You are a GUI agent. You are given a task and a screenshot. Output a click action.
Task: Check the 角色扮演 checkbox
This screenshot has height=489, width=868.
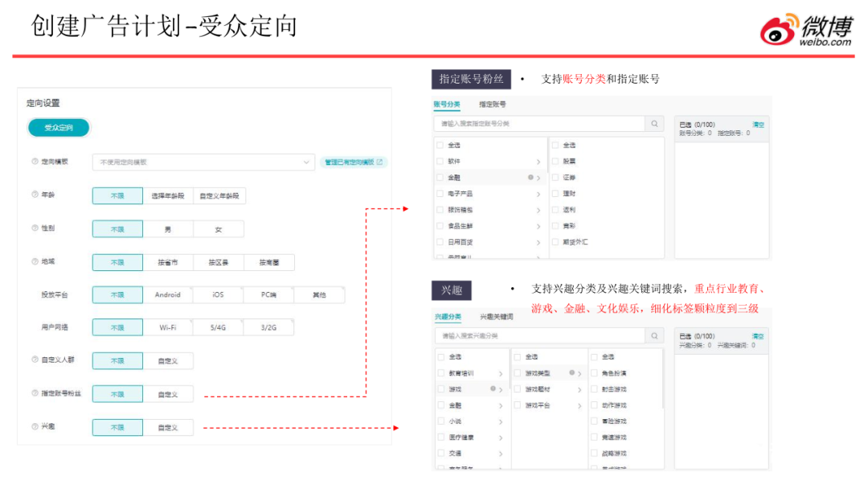tap(595, 373)
